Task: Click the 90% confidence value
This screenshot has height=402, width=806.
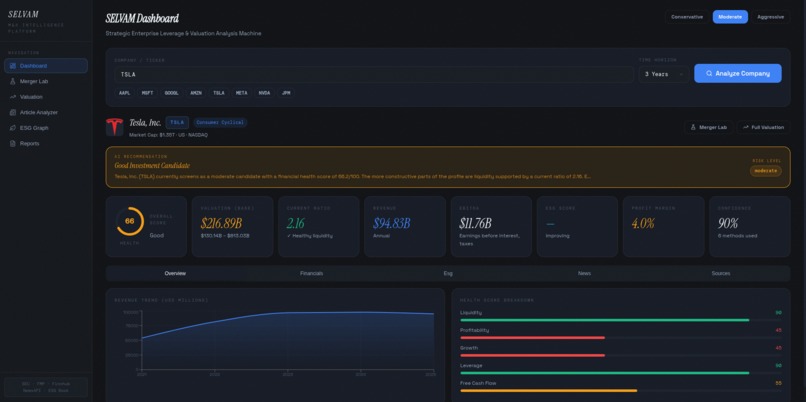Action: (728, 223)
